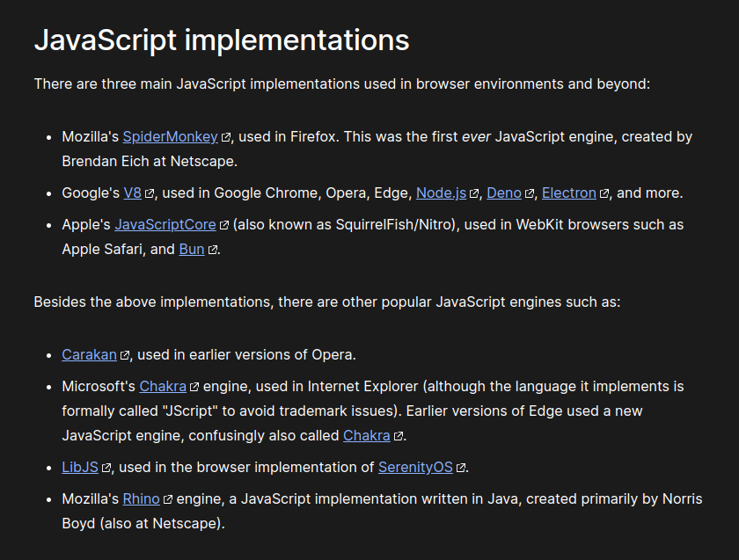Image resolution: width=739 pixels, height=560 pixels.
Task: Open the SerenityOS link
Action: pyautogui.click(x=415, y=467)
